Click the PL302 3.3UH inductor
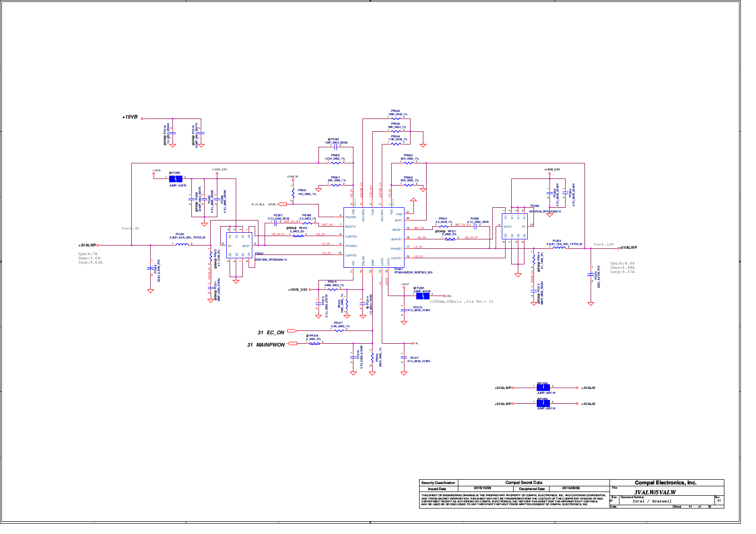 coord(182,245)
